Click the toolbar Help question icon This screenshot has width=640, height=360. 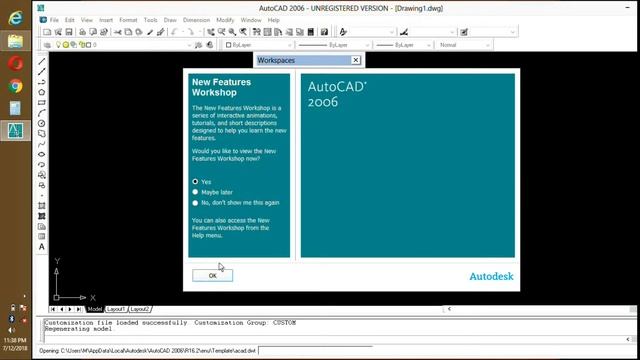(x=324, y=32)
